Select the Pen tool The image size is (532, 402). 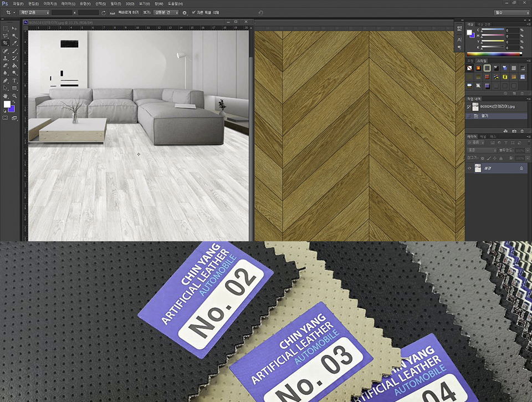click(x=6, y=80)
